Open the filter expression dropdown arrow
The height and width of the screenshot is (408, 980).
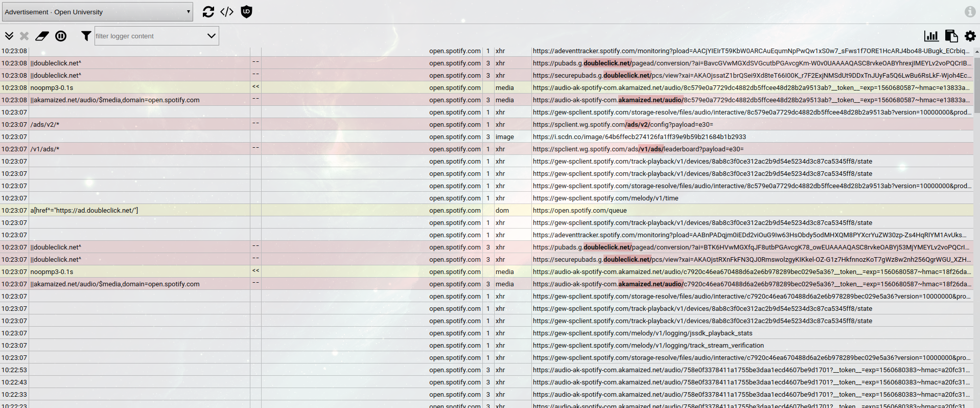point(211,36)
